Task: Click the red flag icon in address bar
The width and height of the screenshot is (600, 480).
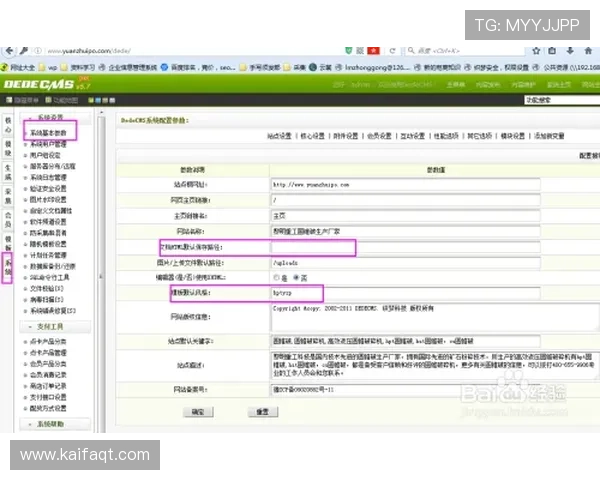Action: 373,51
